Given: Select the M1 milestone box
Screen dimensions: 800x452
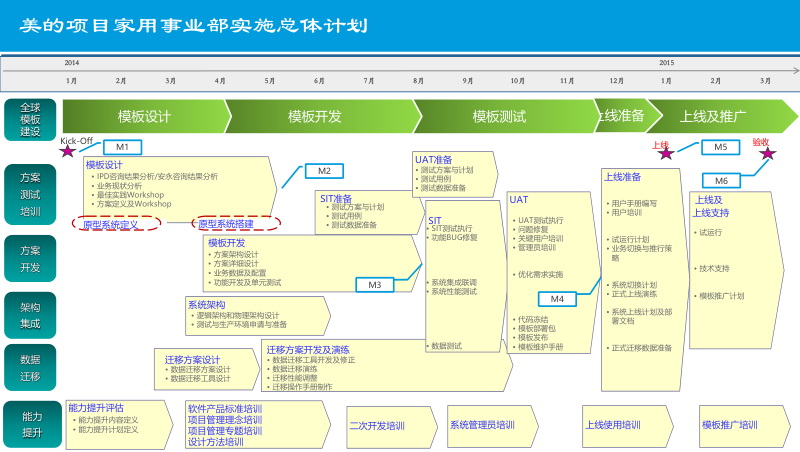Looking at the screenshot, I should coord(122,147).
